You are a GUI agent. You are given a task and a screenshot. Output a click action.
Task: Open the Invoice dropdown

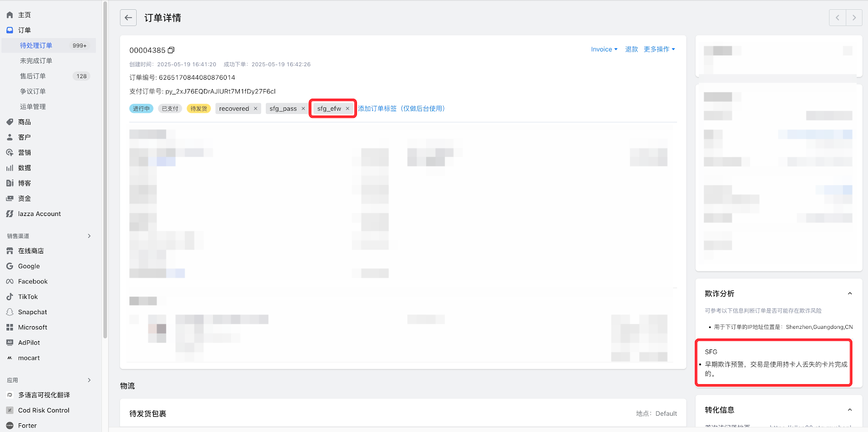pyautogui.click(x=604, y=49)
